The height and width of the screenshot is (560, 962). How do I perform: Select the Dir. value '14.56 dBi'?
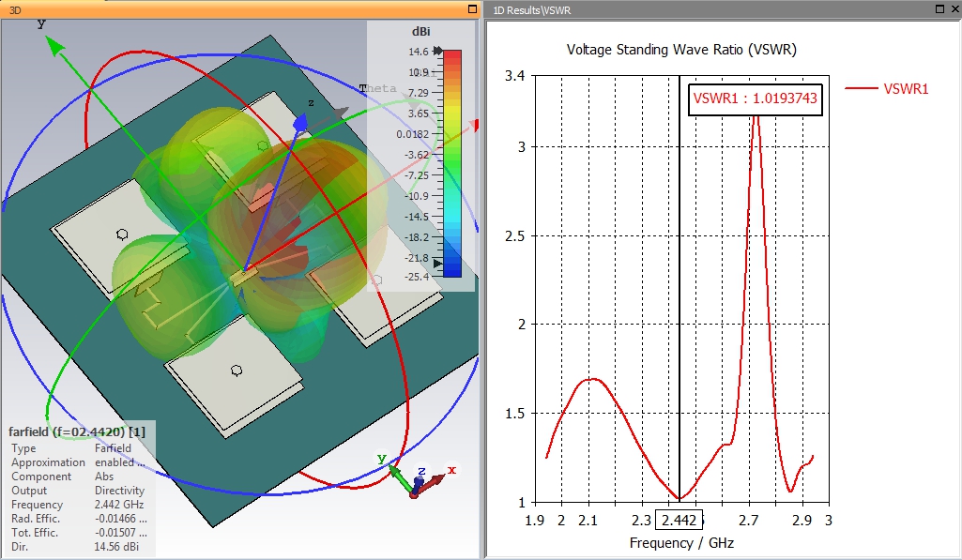116,547
